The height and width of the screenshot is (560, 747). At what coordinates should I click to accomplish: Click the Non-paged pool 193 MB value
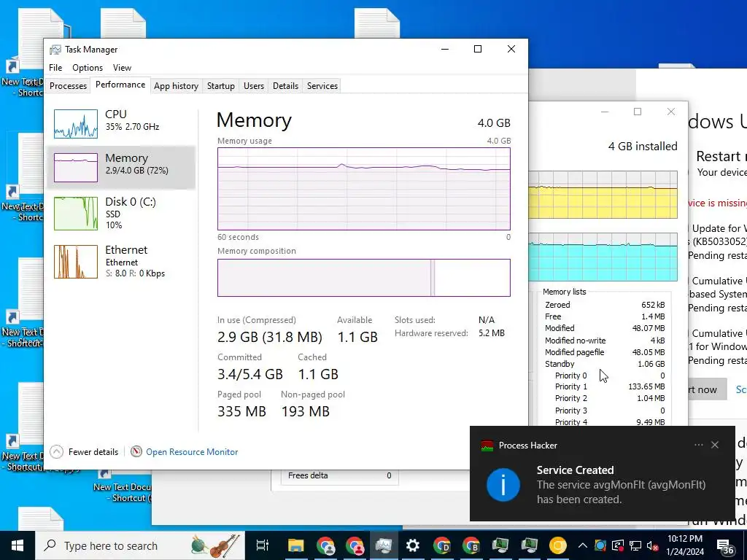(306, 411)
